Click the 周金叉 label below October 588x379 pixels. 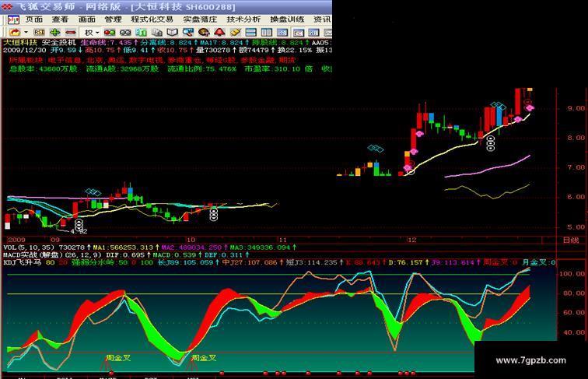point(205,358)
